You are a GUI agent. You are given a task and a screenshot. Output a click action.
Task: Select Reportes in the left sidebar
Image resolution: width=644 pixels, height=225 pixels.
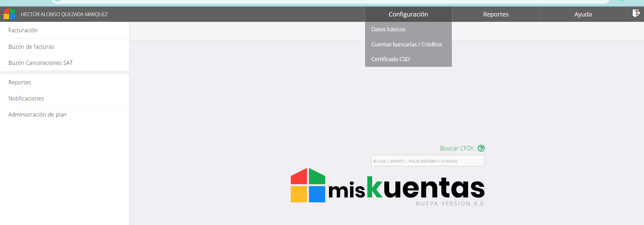[x=20, y=82]
